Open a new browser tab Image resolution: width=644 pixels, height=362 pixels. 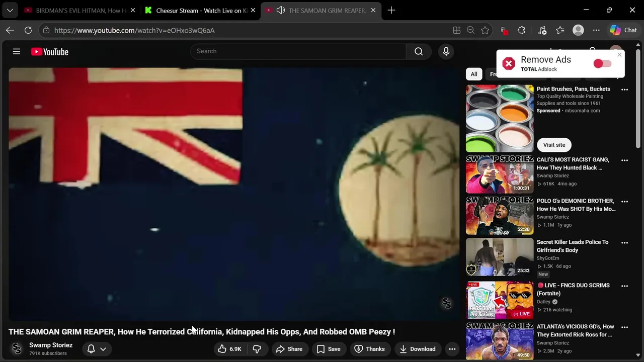coord(391,10)
